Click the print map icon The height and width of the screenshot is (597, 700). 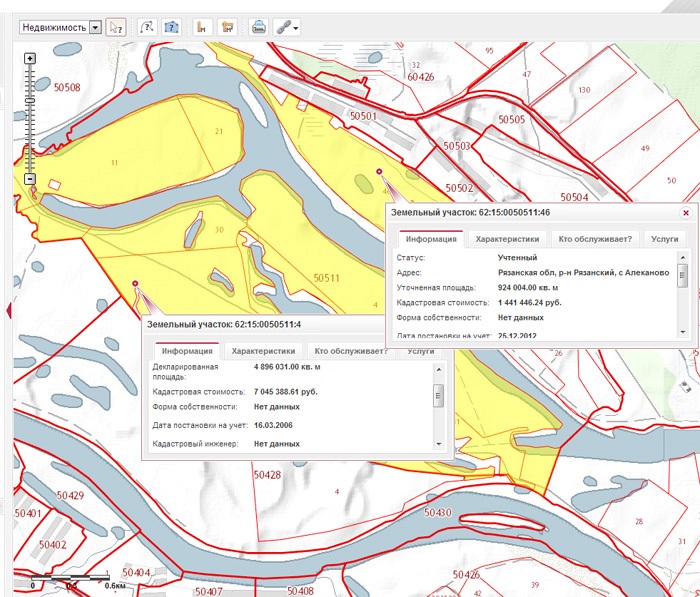point(258,27)
